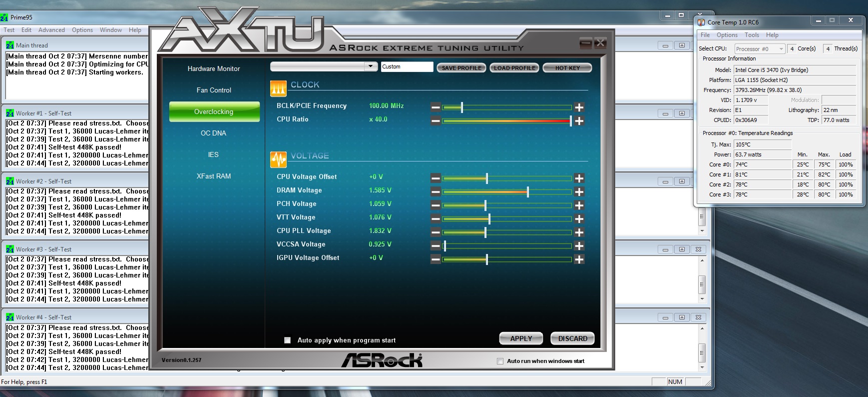Raise PCH Voltage with plus button
The width and height of the screenshot is (868, 397).
click(x=579, y=205)
